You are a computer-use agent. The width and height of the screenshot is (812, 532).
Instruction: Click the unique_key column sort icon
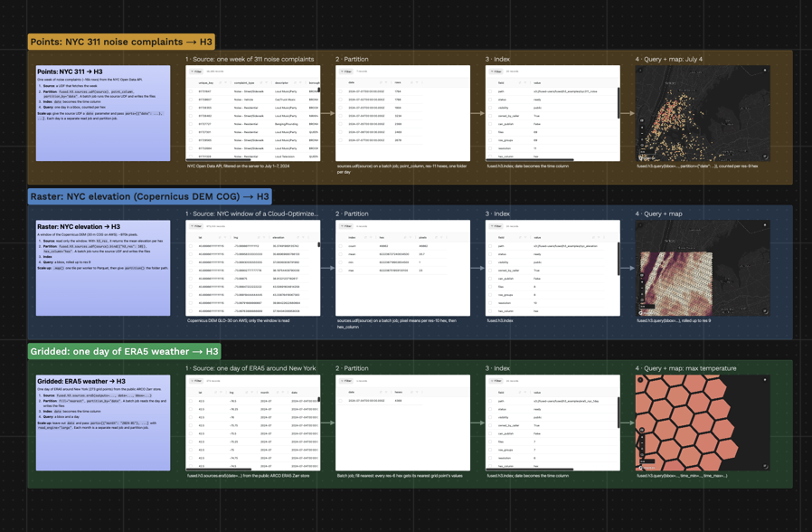point(221,83)
